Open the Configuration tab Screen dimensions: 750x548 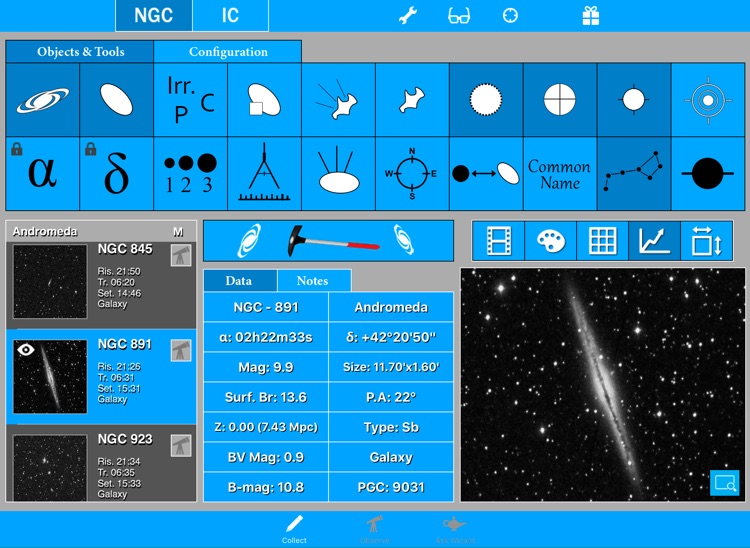pos(228,52)
